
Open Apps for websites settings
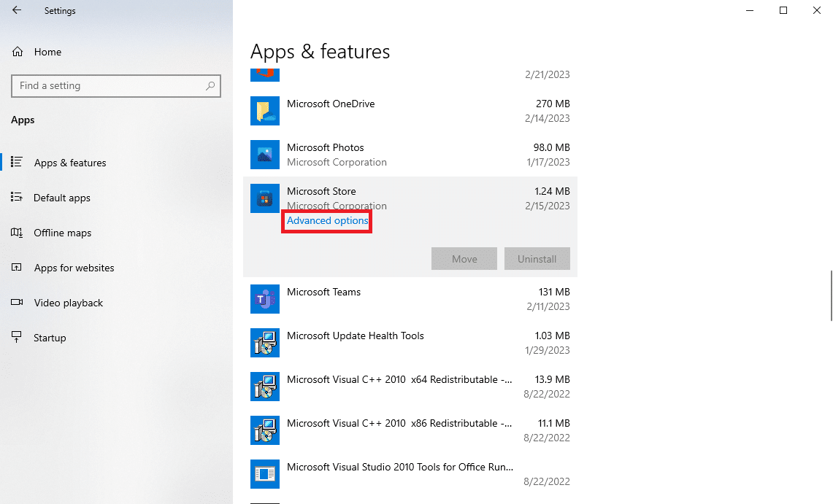click(x=74, y=268)
